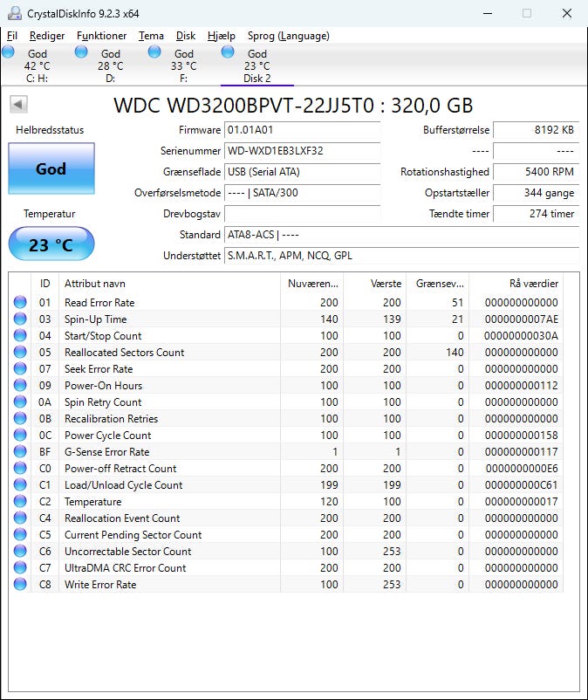Click the Grænseflade field USB (Serial ATA)

click(302, 172)
